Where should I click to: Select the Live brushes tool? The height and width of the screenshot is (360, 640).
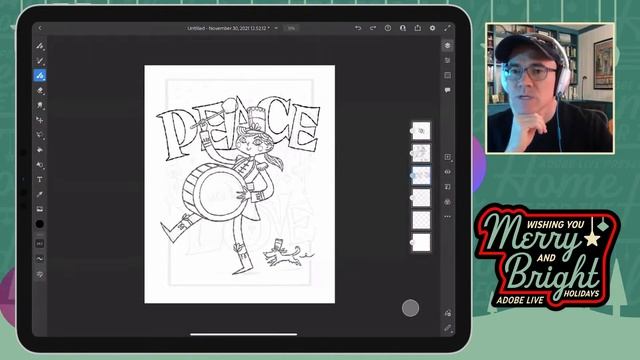point(40,61)
